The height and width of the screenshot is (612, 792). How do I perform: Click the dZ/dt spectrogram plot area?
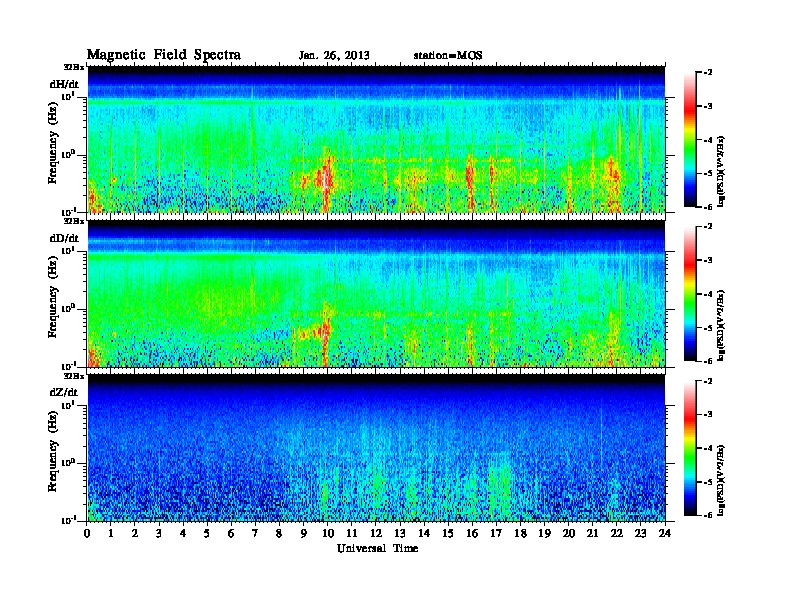[x=376, y=448]
